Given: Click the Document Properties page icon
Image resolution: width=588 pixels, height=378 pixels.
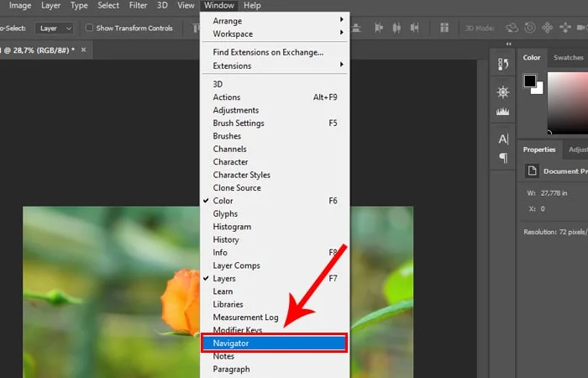Looking at the screenshot, I should point(532,171).
